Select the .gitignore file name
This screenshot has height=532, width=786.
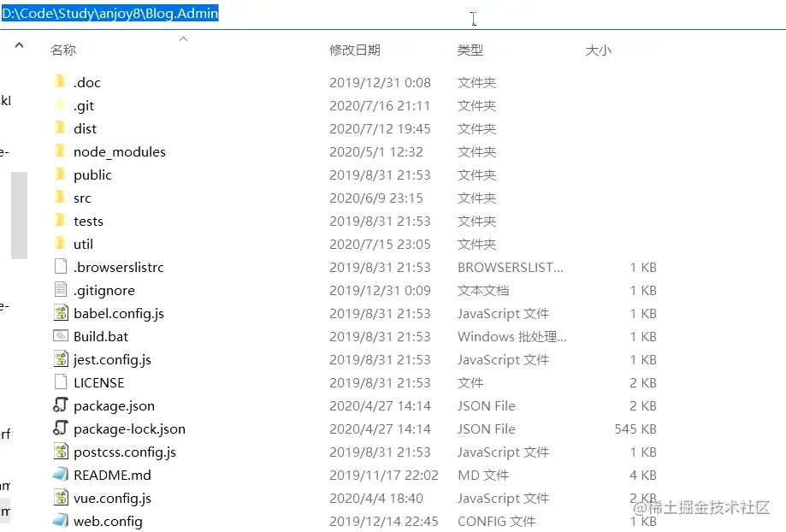pyautogui.click(x=104, y=290)
